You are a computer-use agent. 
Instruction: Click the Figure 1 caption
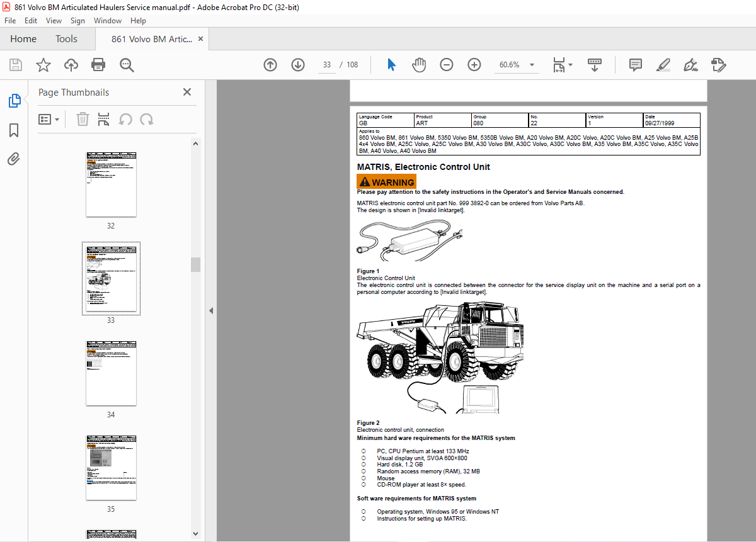point(368,271)
